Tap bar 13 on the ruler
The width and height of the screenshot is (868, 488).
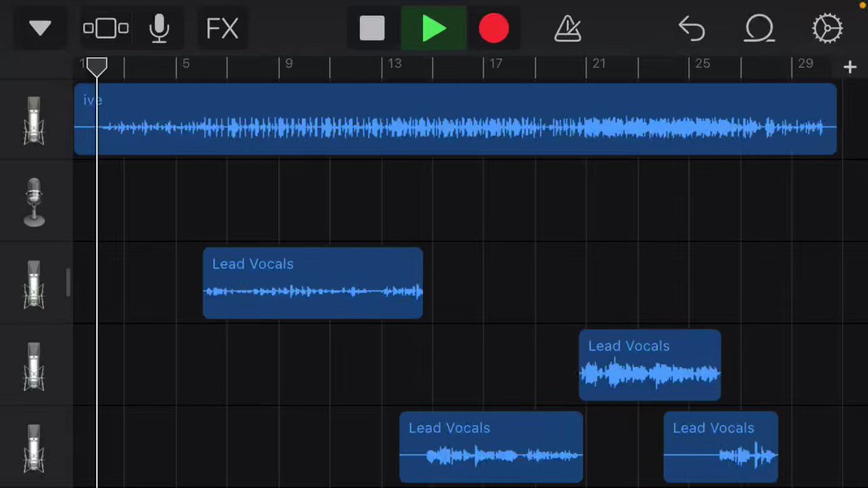[x=394, y=64]
